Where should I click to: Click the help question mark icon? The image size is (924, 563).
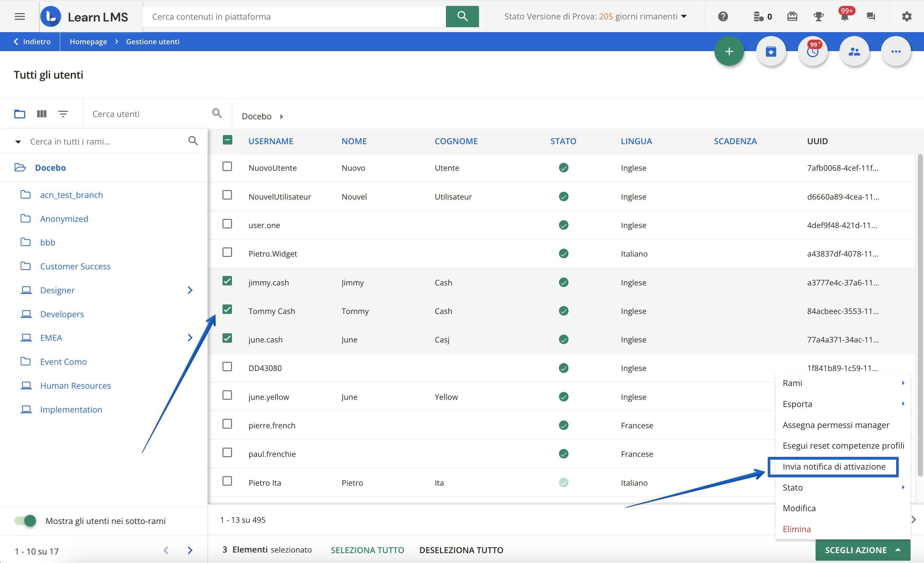pyautogui.click(x=722, y=16)
